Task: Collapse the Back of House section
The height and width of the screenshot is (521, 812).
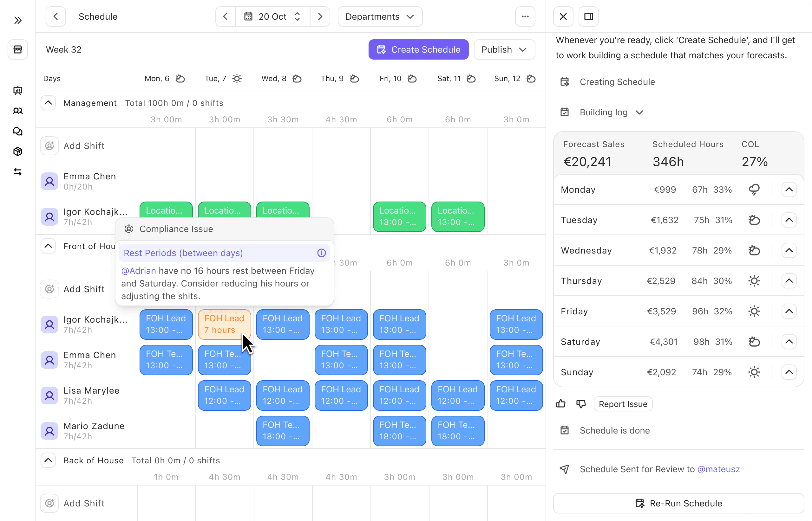Action: click(48, 460)
